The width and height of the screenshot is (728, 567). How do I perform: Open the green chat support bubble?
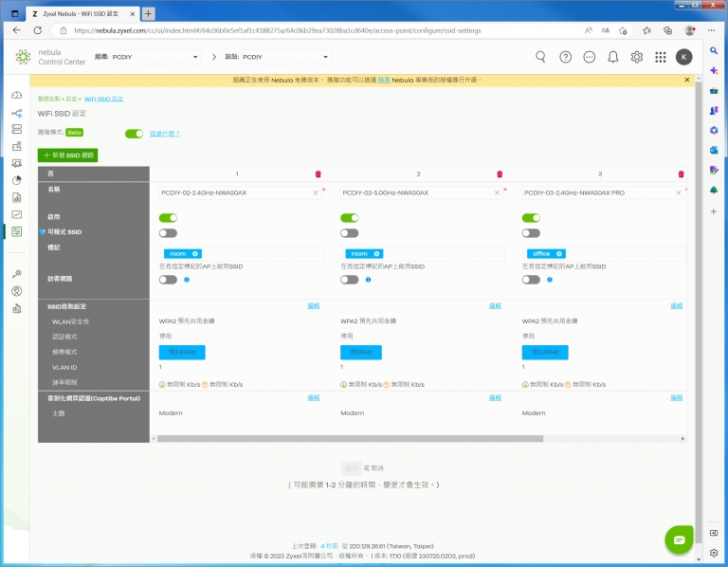point(679,540)
